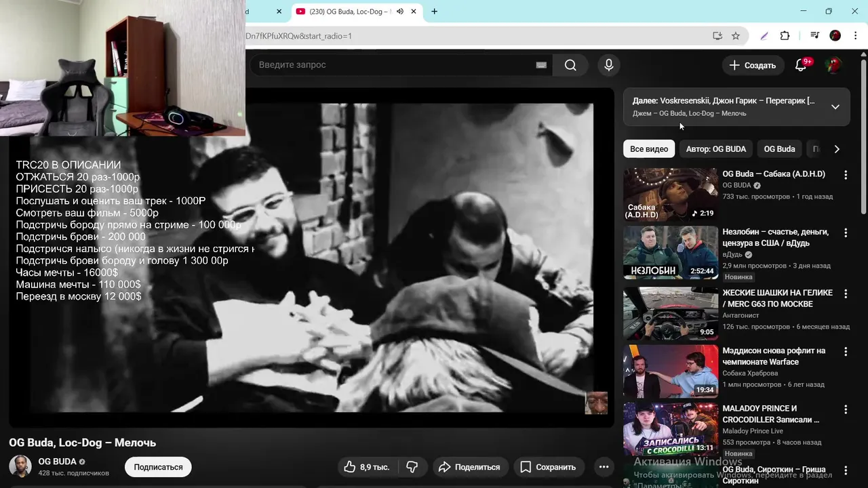
Task: Click Сохранить button
Action: tap(547, 467)
